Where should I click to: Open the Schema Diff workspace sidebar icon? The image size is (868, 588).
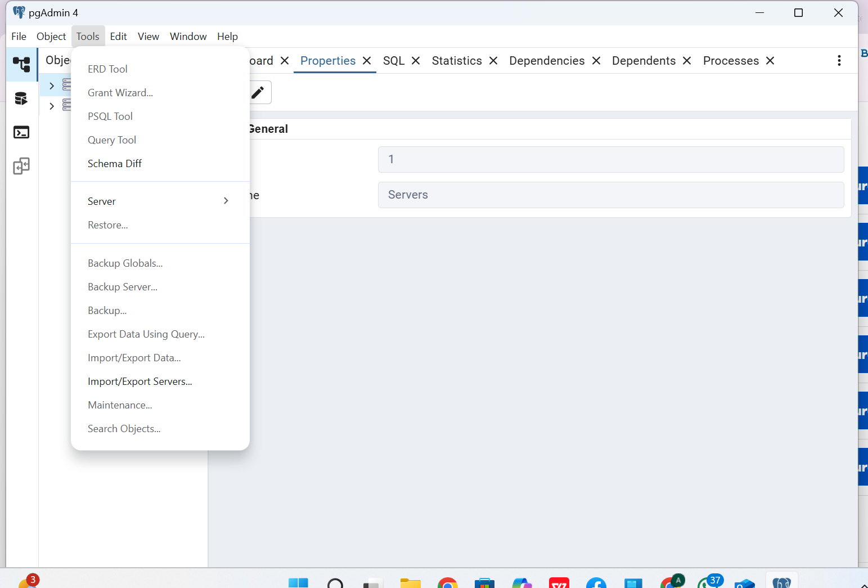[x=21, y=166]
